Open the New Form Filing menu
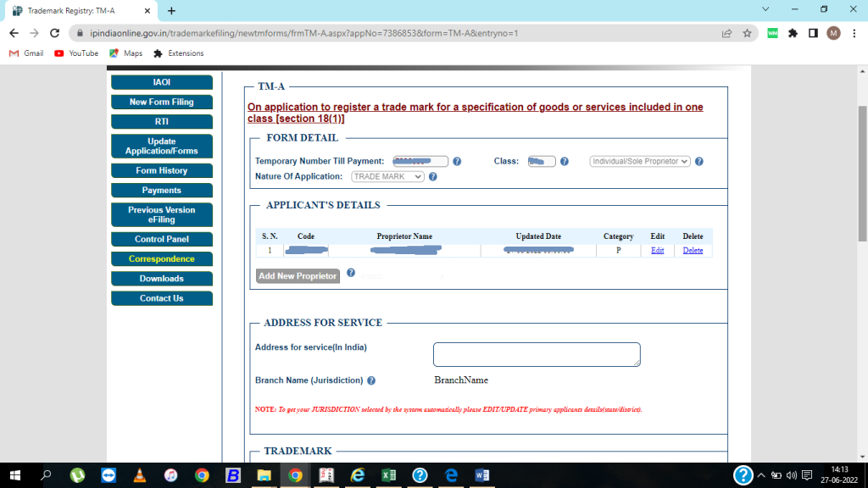Viewport: 868px width, 488px height. pyautogui.click(x=161, y=102)
